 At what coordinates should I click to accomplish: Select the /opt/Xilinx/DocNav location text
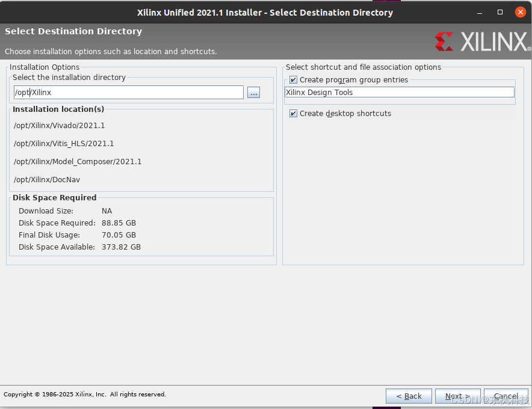coord(47,179)
